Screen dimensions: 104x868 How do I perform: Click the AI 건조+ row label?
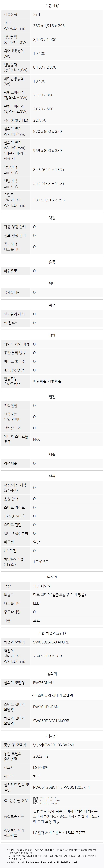point(11,323)
